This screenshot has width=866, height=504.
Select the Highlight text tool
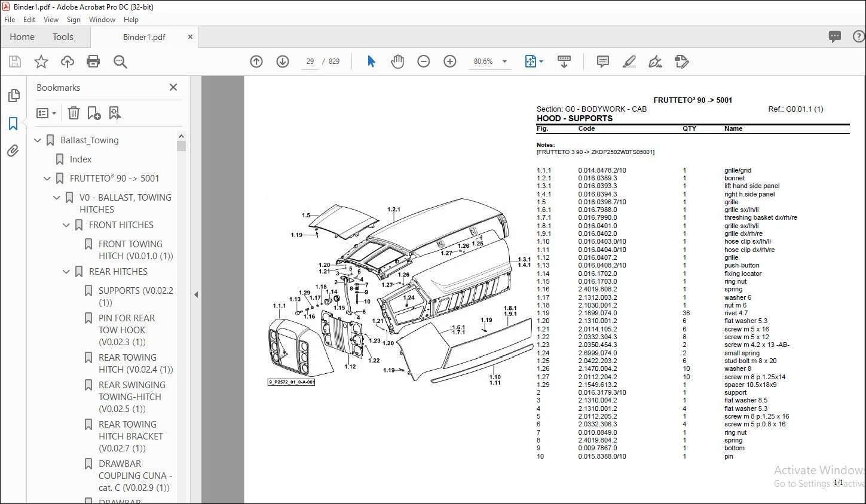click(x=629, y=62)
